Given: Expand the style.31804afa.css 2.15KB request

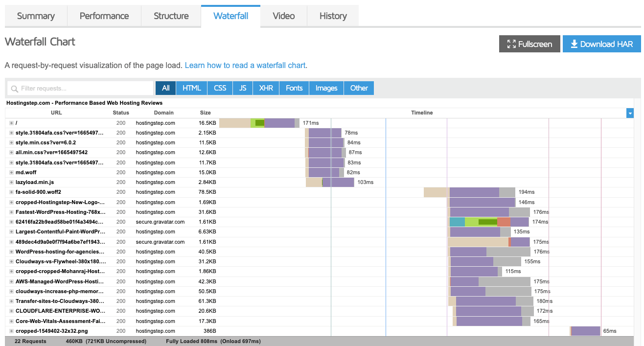Looking at the screenshot, I should pyautogui.click(x=11, y=133).
